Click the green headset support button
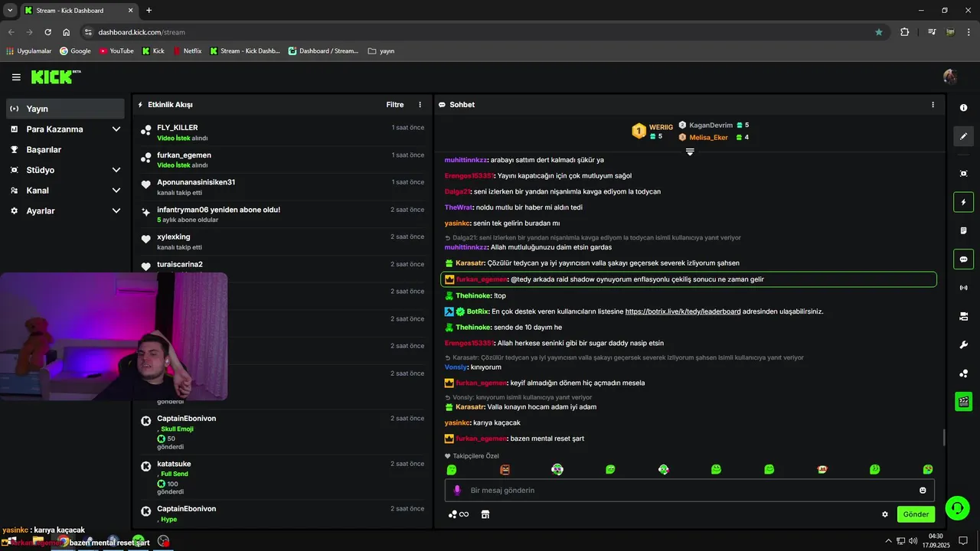980x551 pixels. pyautogui.click(x=957, y=508)
